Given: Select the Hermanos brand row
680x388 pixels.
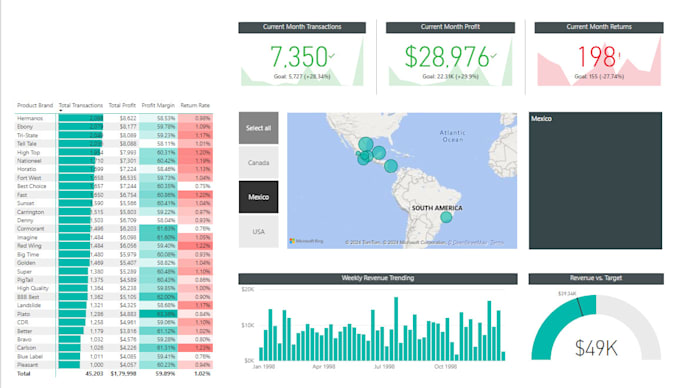Looking at the screenshot, I should 114,118.
